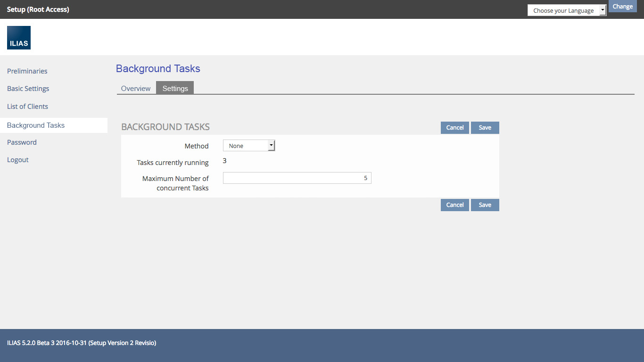Click the Maximum Number of concurrent Tasks label
644x362 pixels.
click(175, 183)
